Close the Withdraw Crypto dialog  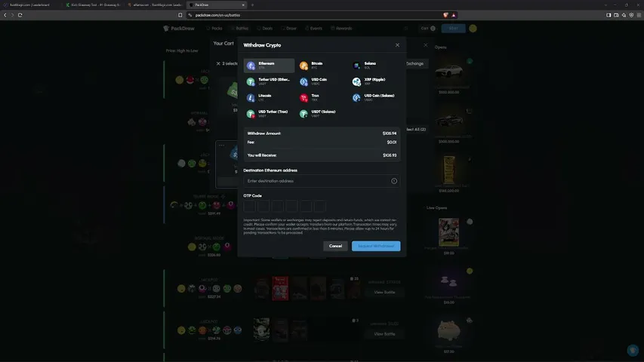pos(397,45)
